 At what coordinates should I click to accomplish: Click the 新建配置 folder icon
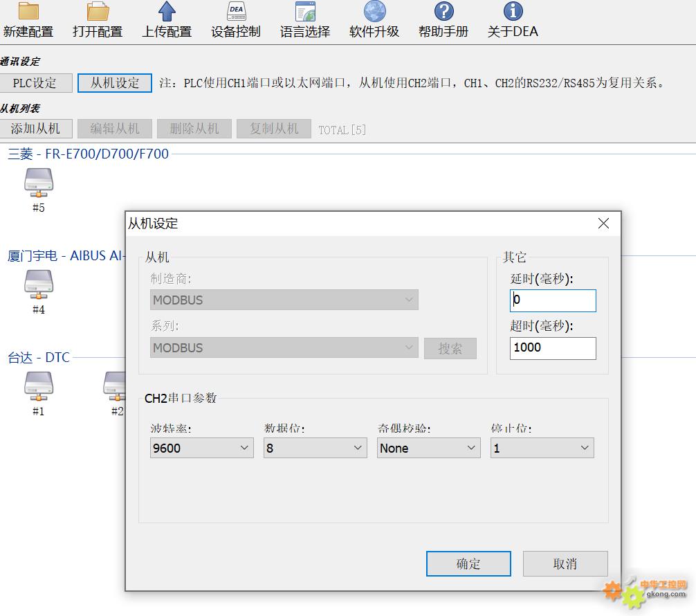(28, 12)
